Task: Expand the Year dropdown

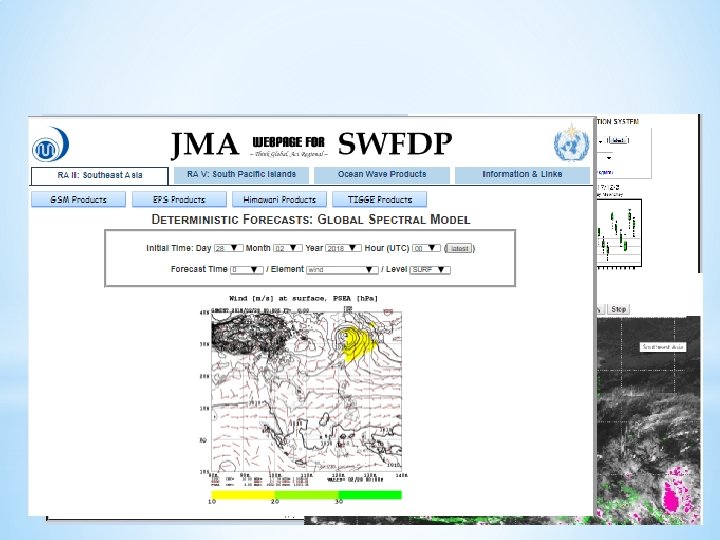Action: coord(343,248)
